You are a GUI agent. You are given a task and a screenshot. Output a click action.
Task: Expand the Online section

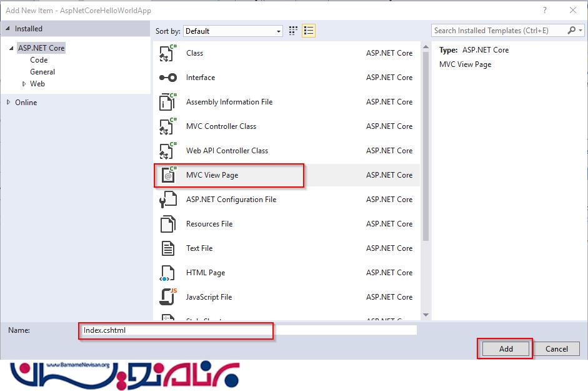coord(8,103)
